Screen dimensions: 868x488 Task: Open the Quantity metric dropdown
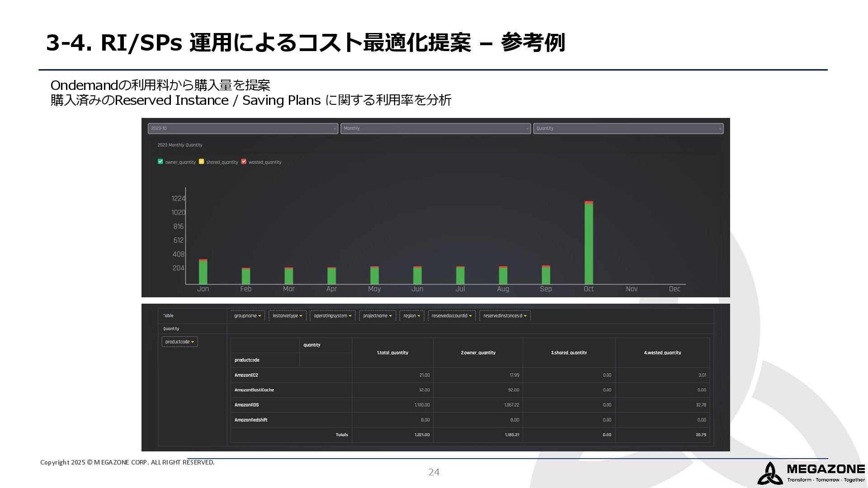click(x=628, y=129)
